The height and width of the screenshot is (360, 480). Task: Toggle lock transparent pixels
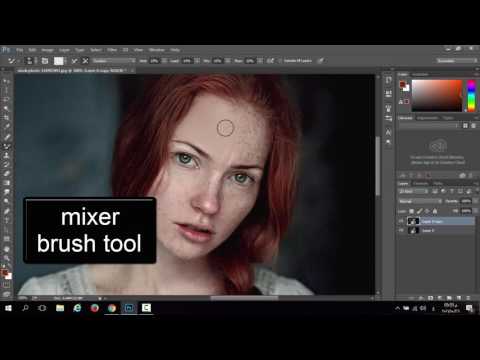click(x=412, y=211)
